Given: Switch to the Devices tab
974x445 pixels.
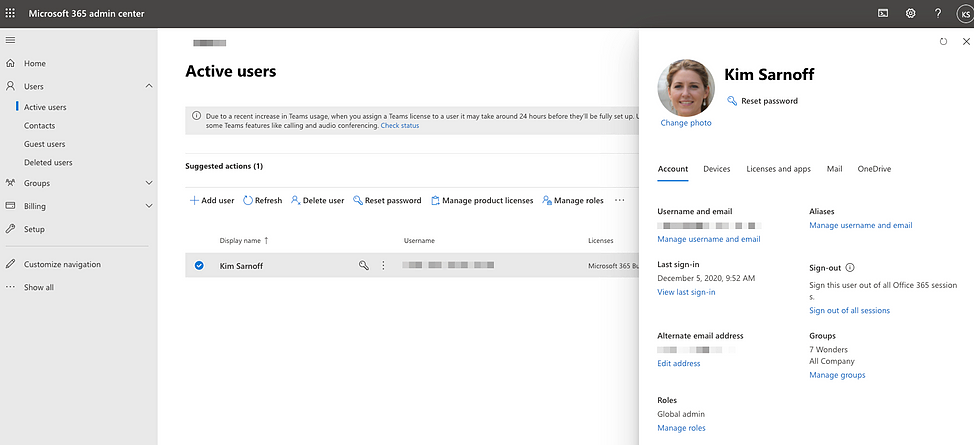Looking at the screenshot, I should [717, 169].
